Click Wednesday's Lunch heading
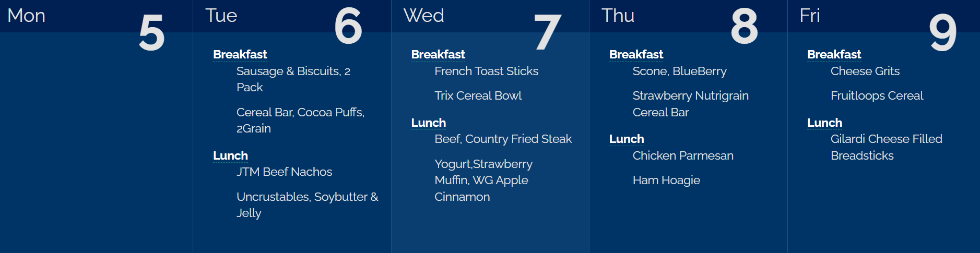Image resolution: width=980 pixels, height=253 pixels. (x=428, y=123)
